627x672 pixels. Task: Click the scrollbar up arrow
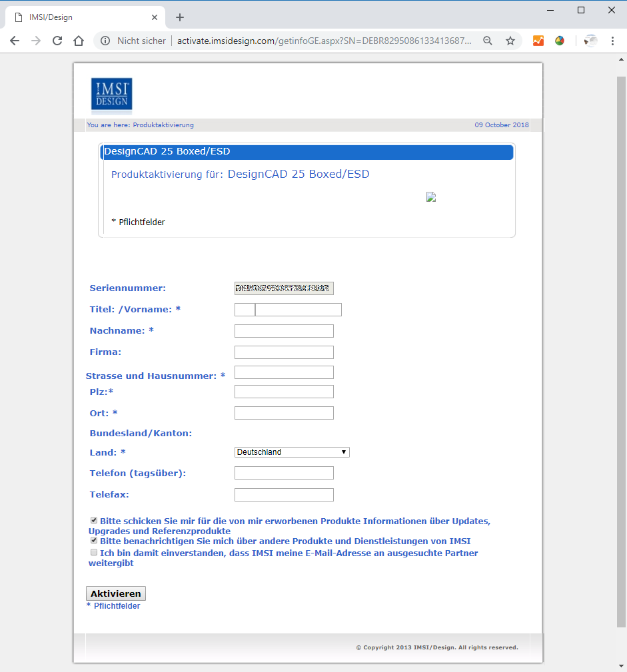pyautogui.click(x=621, y=59)
